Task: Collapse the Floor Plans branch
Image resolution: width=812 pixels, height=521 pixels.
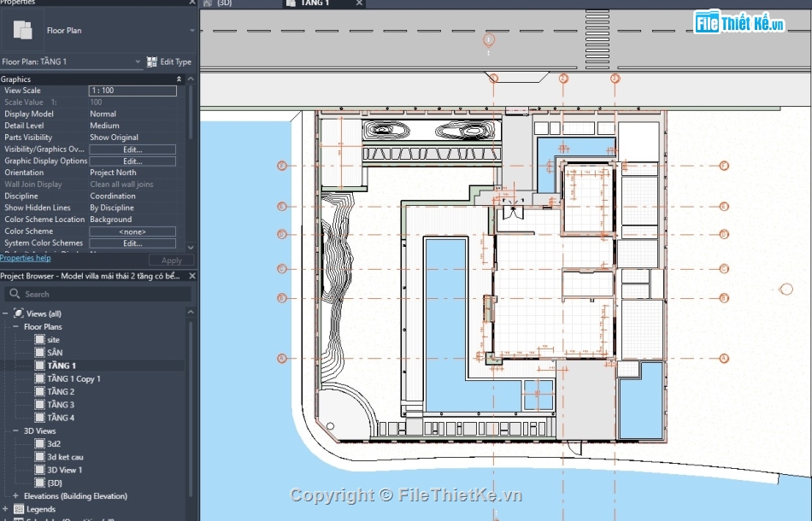Action: click(18, 326)
